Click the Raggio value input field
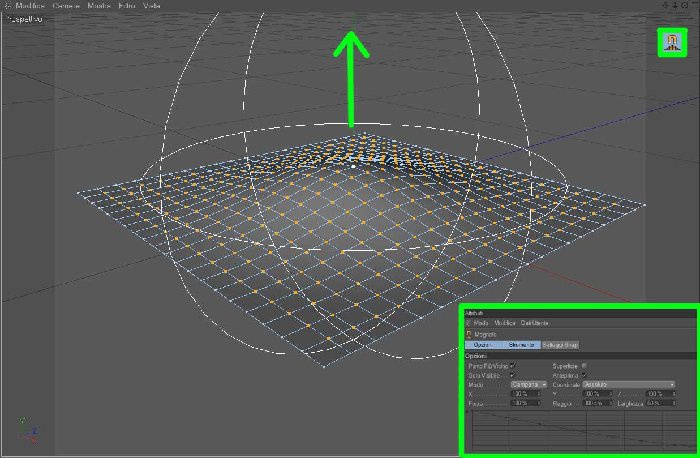The height and width of the screenshot is (458, 700). tap(596, 403)
